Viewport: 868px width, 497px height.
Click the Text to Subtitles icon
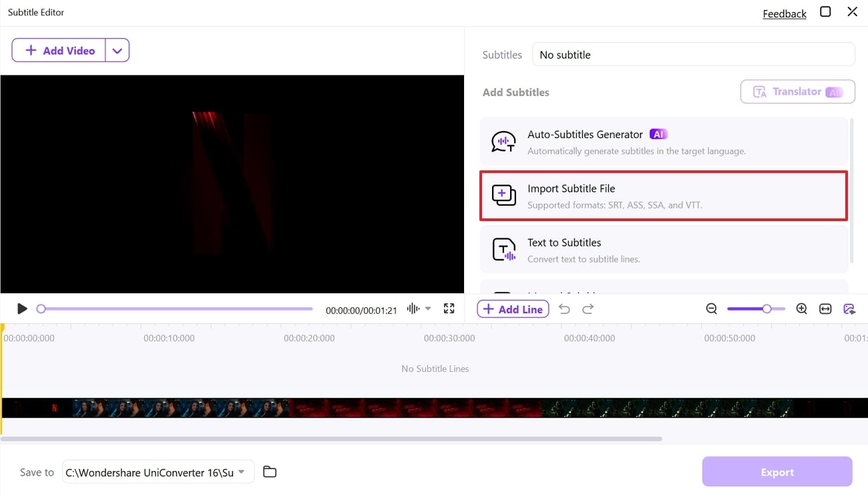click(503, 249)
